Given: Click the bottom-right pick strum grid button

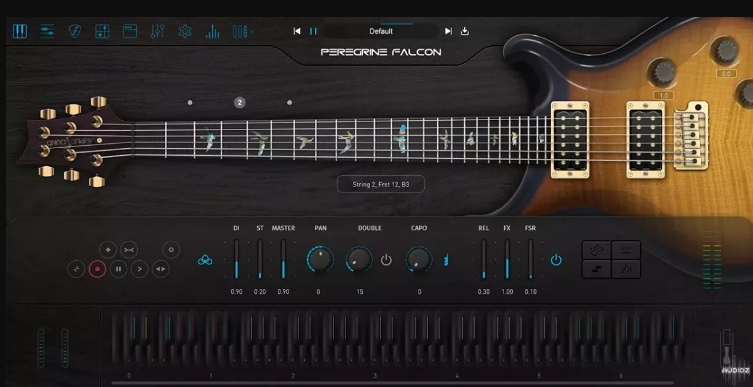Looking at the screenshot, I should tap(626, 269).
